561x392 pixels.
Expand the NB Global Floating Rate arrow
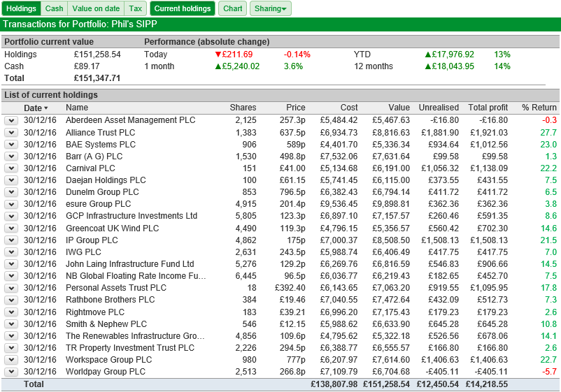[11, 276]
